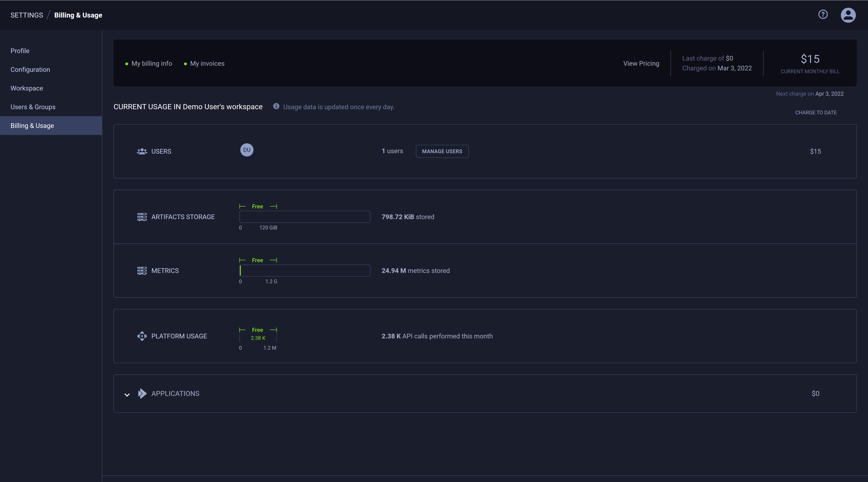The image size is (868, 482).
Task: Click the Applications $0 charge
Action: pyautogui.click(x=815, y=393)
